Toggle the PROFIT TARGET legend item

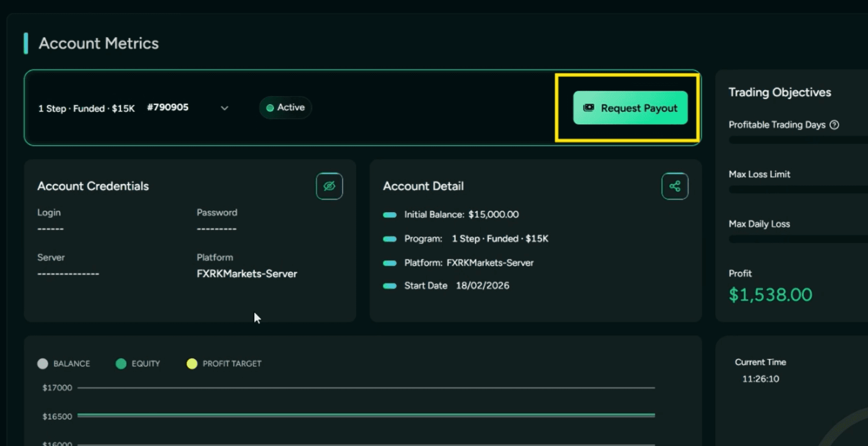[x=224, y=363]
